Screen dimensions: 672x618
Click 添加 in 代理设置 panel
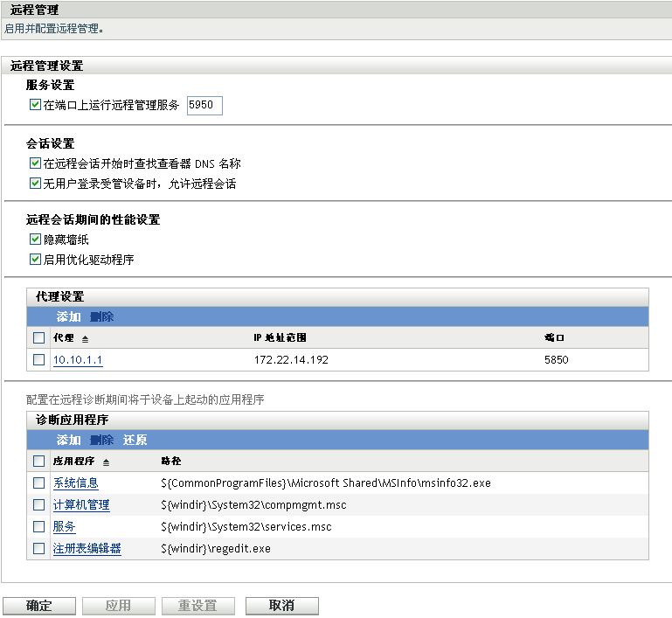pyautogui.click(x=68, y=316)
